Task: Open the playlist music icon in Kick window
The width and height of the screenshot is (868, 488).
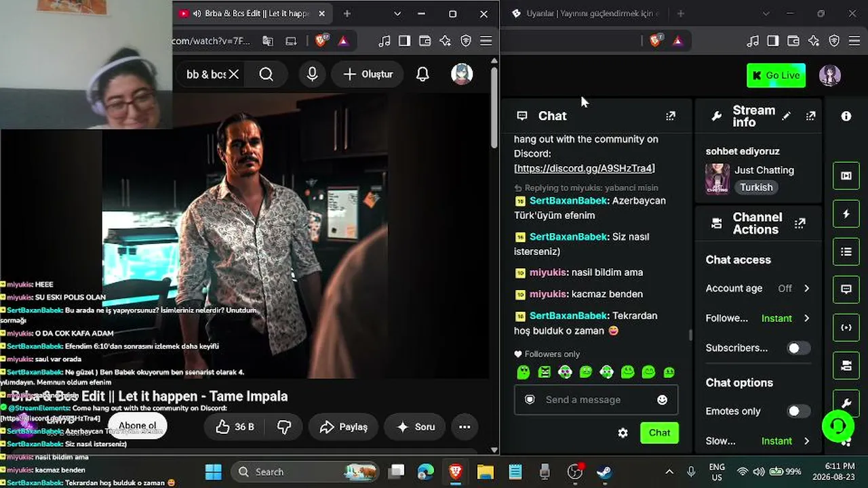Action: (x=753, y=41)
